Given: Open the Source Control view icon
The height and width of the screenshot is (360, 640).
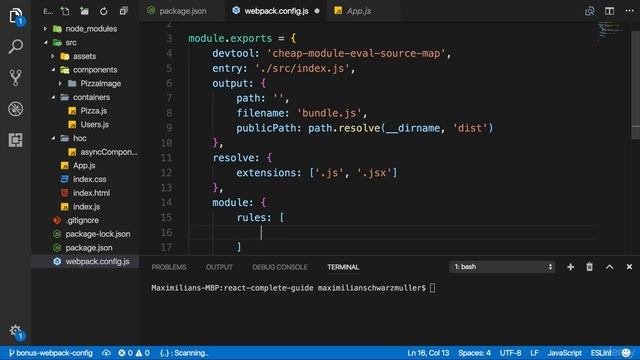Looking at the screenshot, I should coord(16,78).
